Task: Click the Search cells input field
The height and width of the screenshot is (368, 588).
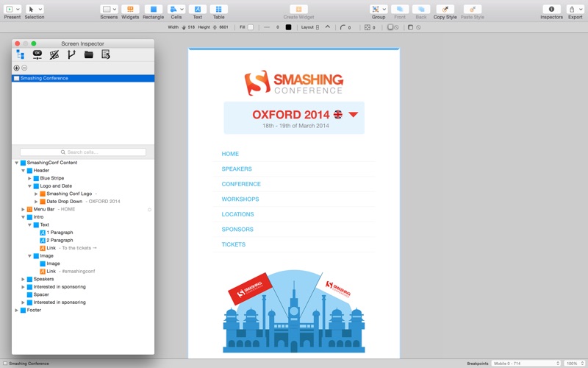Action: click(x=83, y=152)
